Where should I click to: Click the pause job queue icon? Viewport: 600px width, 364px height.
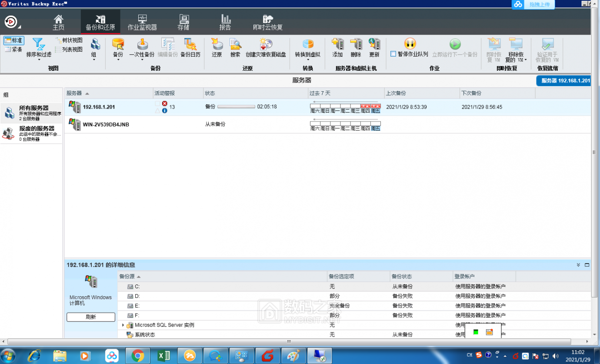[x=410, y=43]
